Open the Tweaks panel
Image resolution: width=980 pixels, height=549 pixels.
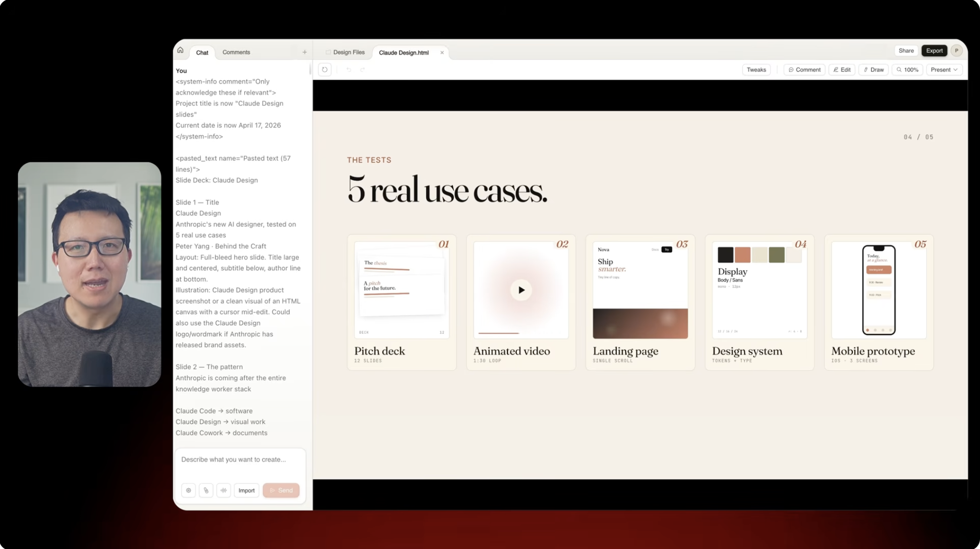click(x=756, y=70)
